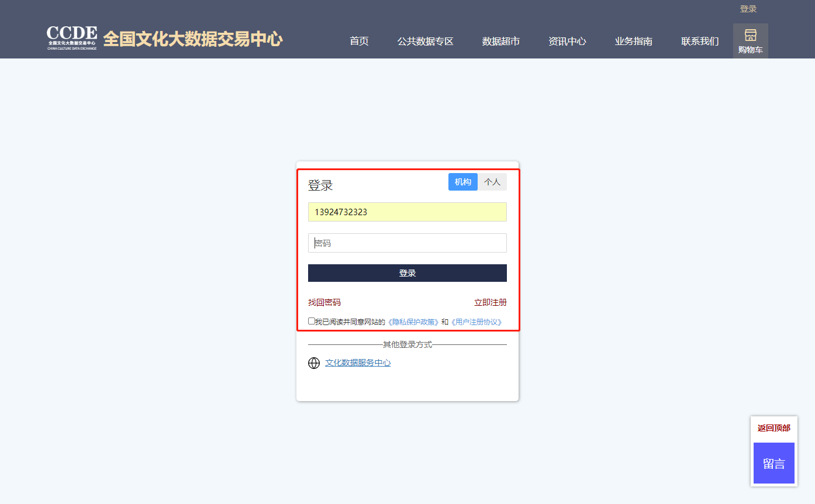Navigate to 联系我们 page
This screenshot has width=815, height=504.
pos(699,41)
